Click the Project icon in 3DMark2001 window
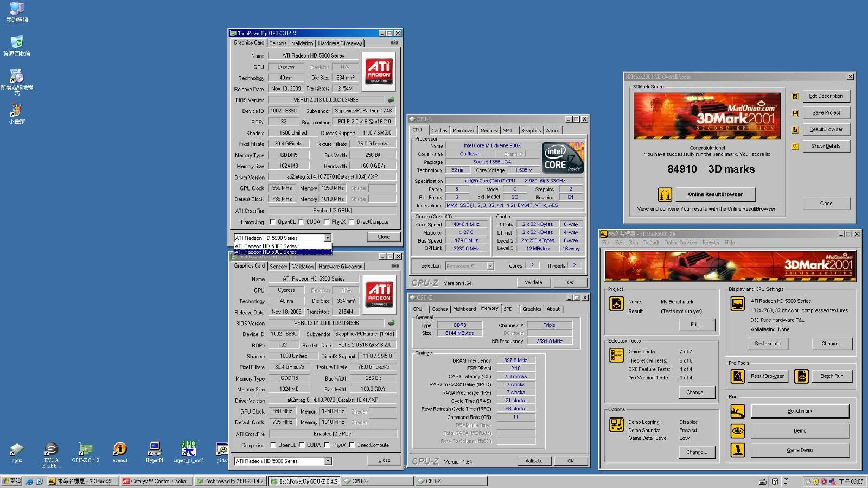This screenshot has height=488, width=868. [616, 303]
